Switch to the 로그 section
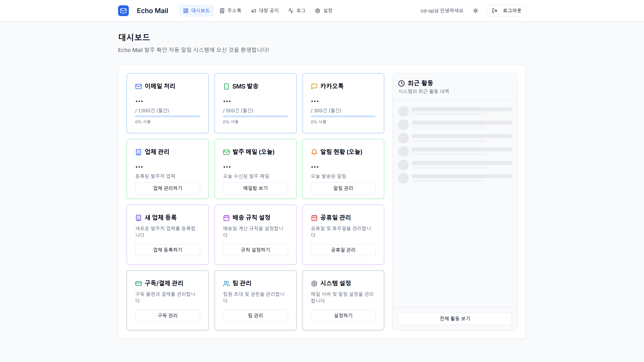The image size is (644, 362). click(x=297, y=11)
